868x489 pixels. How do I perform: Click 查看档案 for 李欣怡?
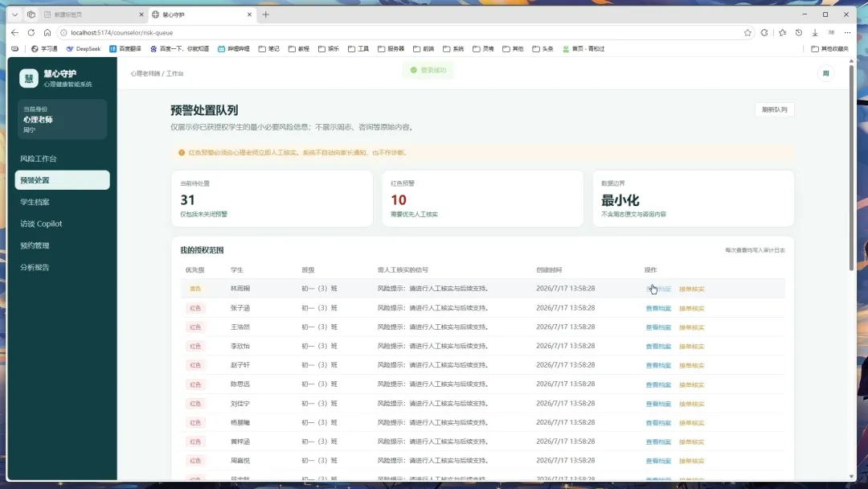point(658,347)
